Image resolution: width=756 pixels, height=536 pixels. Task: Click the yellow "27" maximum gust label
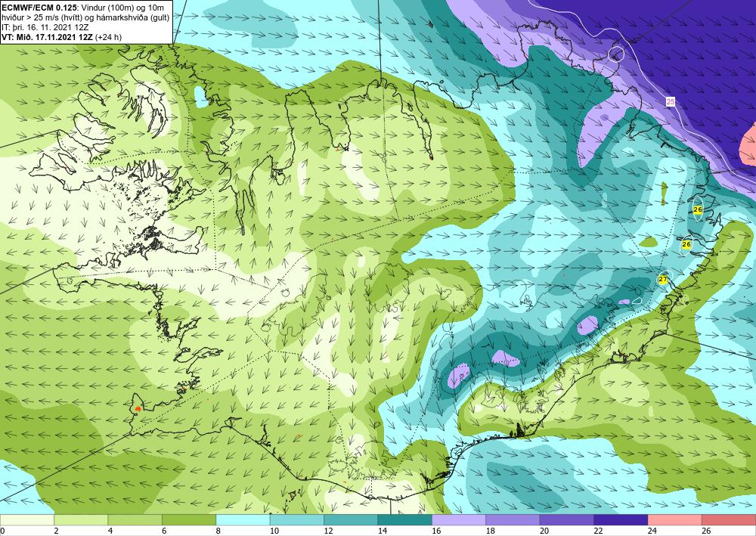pos(663,279)
